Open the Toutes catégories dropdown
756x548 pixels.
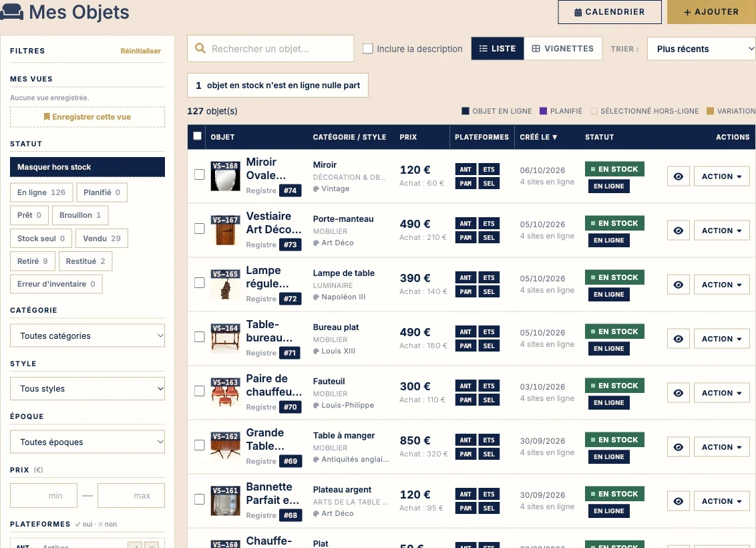[87, 335]
